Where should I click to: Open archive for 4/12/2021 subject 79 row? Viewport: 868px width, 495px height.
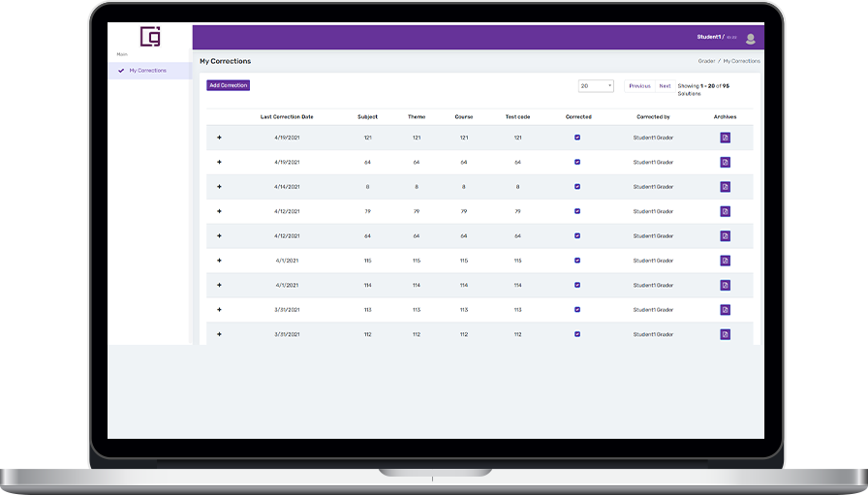tap(725, 211)
